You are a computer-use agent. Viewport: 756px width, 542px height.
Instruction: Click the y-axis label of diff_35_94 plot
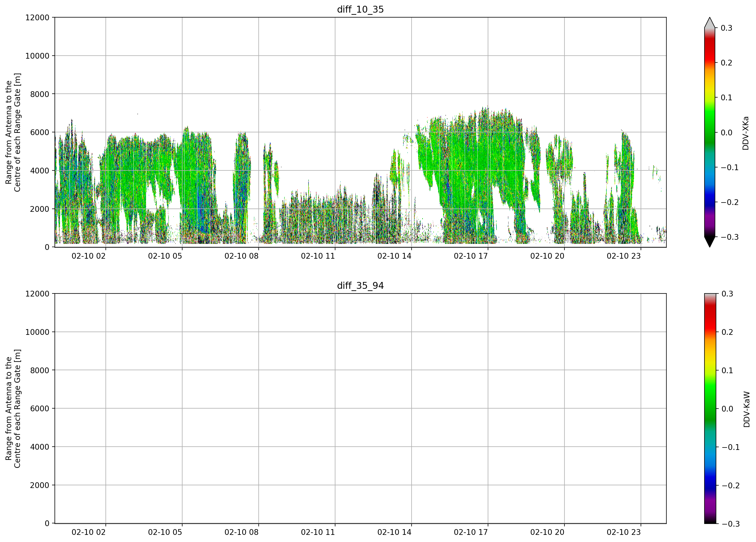(13, 409)
